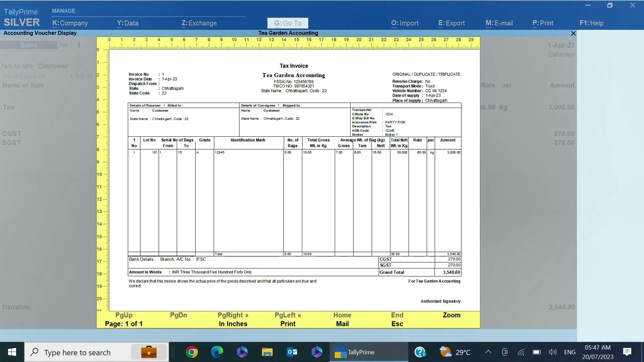
Task: Show hidden system tray icons
Action: point(488,352)
